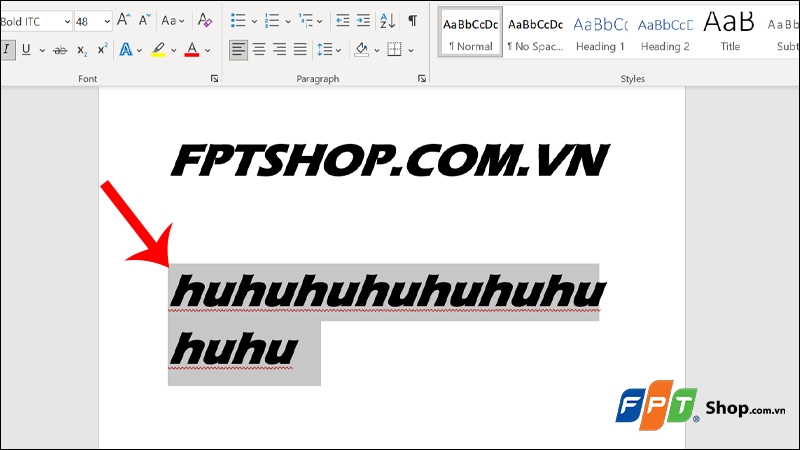
Task: Click font size field showing 48
Action: (x=88, y=21)
